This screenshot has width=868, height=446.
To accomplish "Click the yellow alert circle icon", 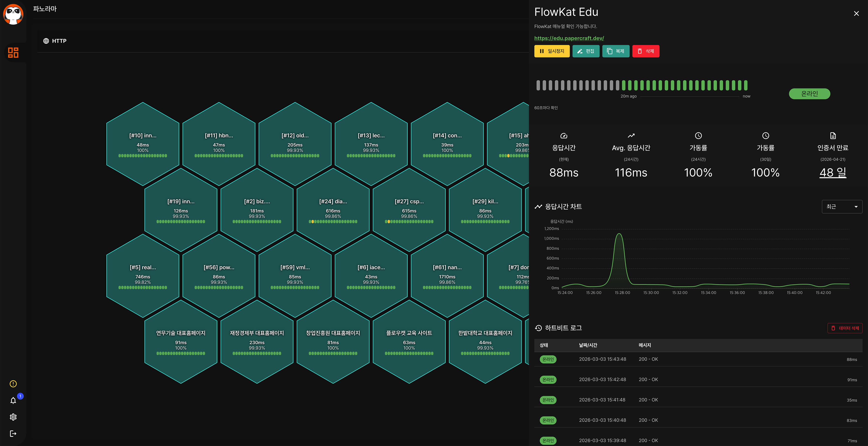I will click(13, 384).
